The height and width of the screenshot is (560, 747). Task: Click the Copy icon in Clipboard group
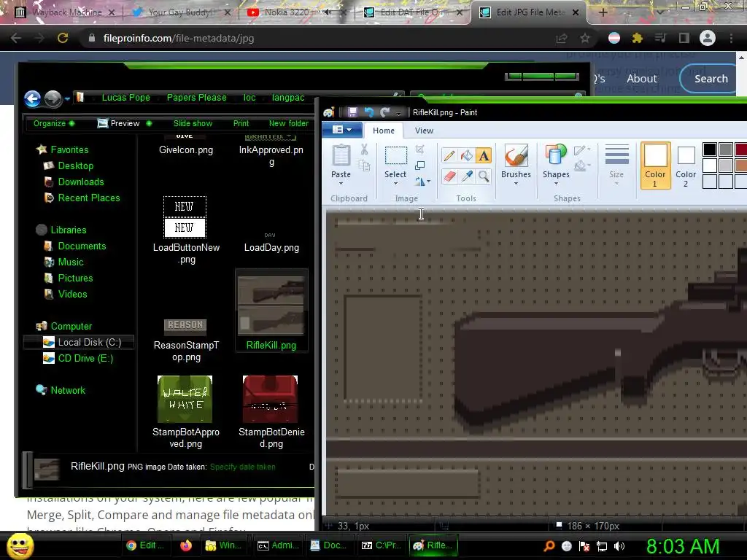pyautogui.click(x=365, y=166)
